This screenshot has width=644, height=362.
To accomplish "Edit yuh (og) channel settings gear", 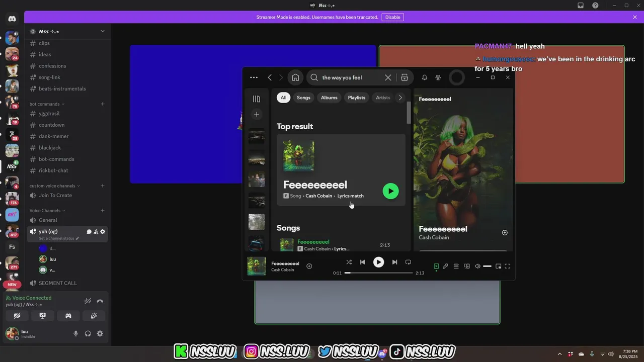I will click(x=103, y=232).
